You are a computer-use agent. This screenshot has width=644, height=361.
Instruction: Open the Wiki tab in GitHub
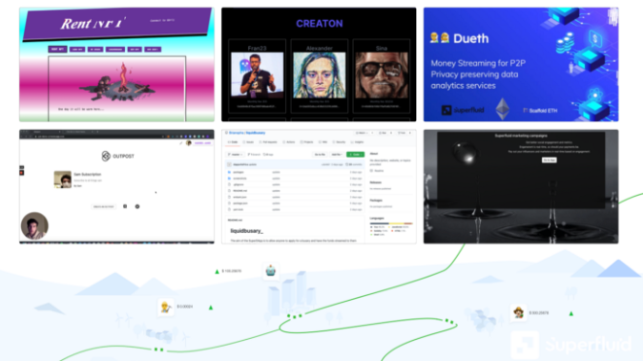(323, 142)
